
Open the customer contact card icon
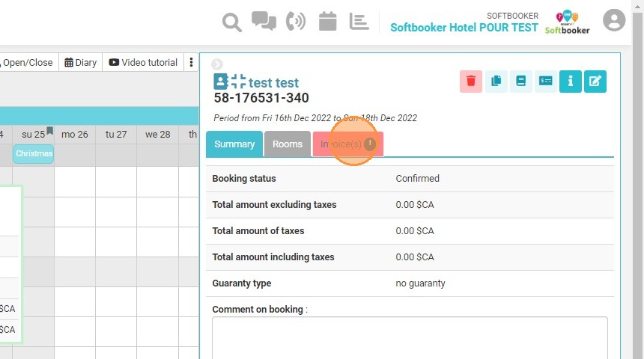click(x=221, y=82)
